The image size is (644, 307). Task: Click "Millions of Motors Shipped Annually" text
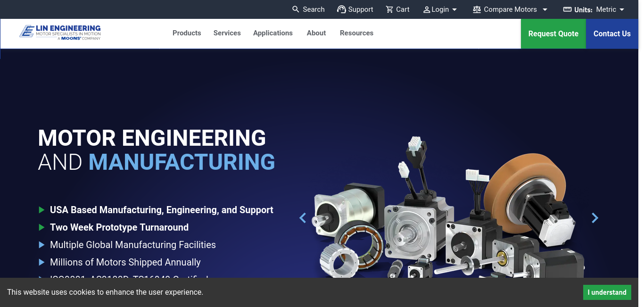tap(125, 262)
